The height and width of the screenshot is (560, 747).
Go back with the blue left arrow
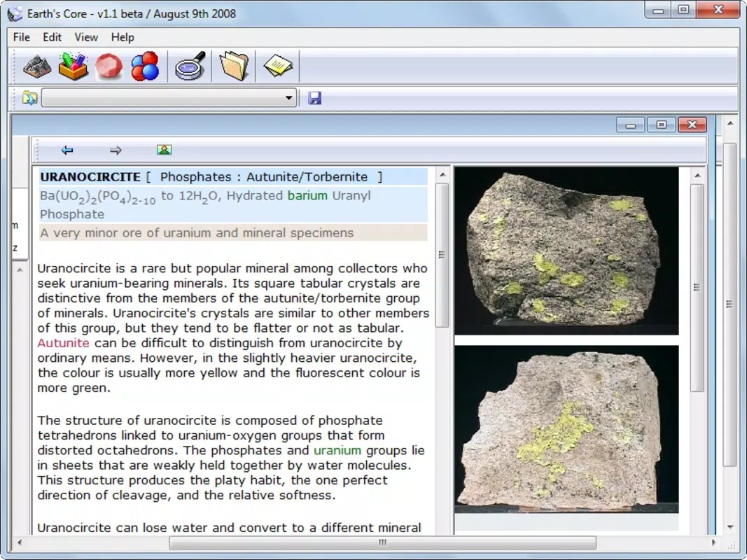coord(67,150)
